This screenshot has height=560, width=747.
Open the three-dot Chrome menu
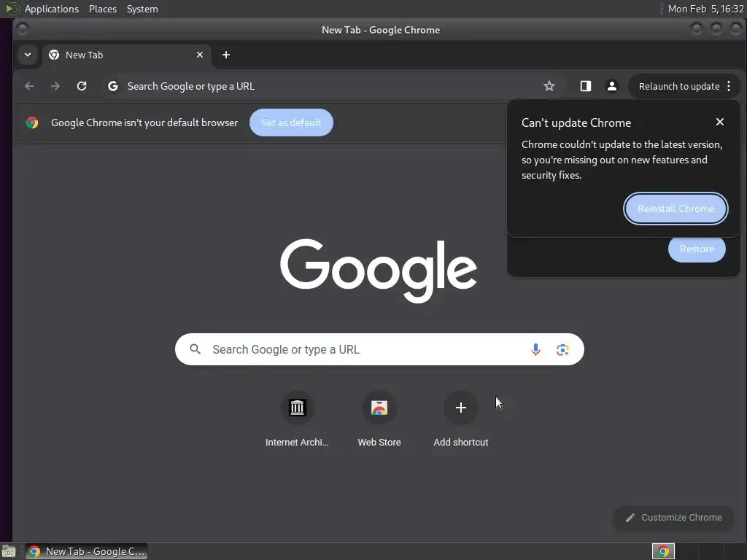[729, 86]
